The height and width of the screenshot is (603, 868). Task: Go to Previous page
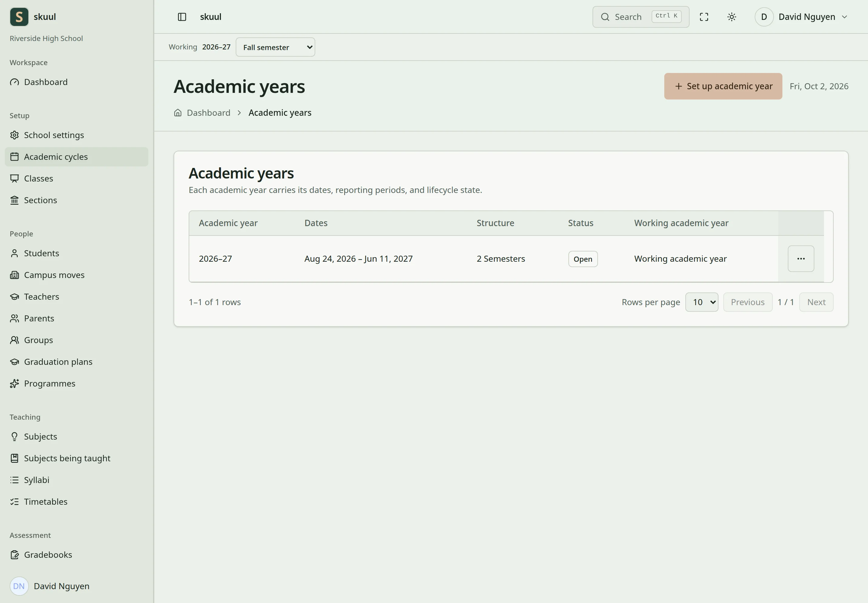[747, 302]
